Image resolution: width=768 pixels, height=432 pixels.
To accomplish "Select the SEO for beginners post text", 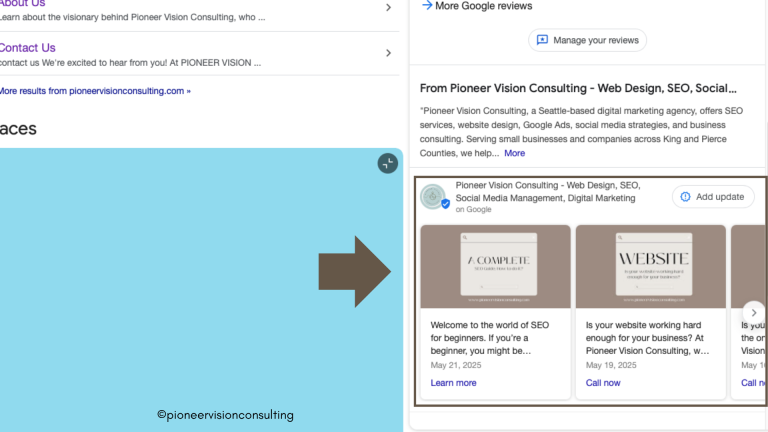I will (x=490, y=338).
